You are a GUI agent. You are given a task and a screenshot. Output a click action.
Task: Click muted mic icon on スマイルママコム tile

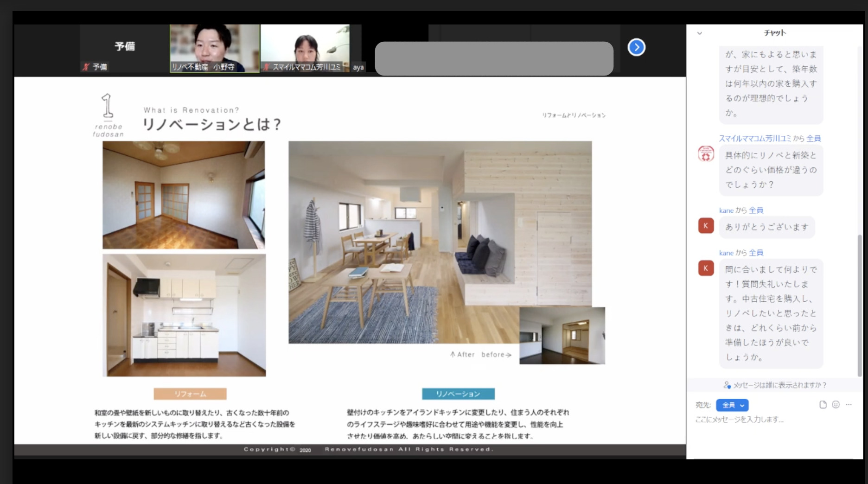pos(267,67)
